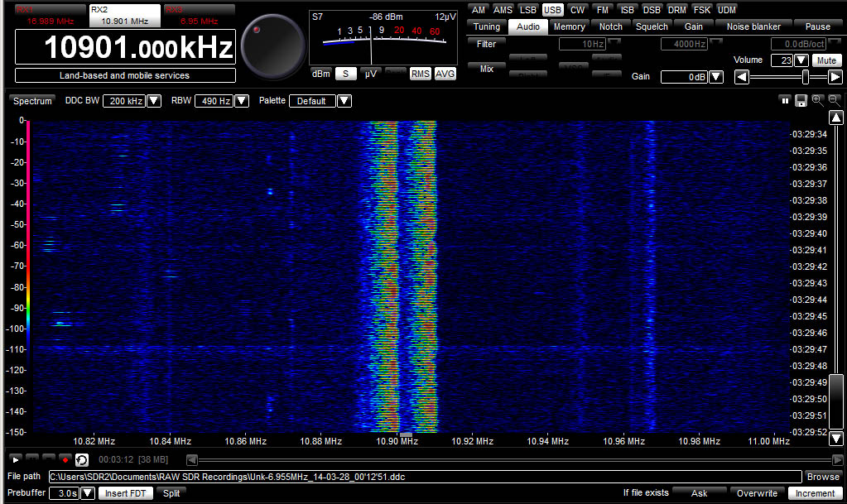Image resolution: width=847 pixels, height=504 pixels.
Task: Enable RMS meter mode
Action: pyautogui.click(x=421, y=74)
